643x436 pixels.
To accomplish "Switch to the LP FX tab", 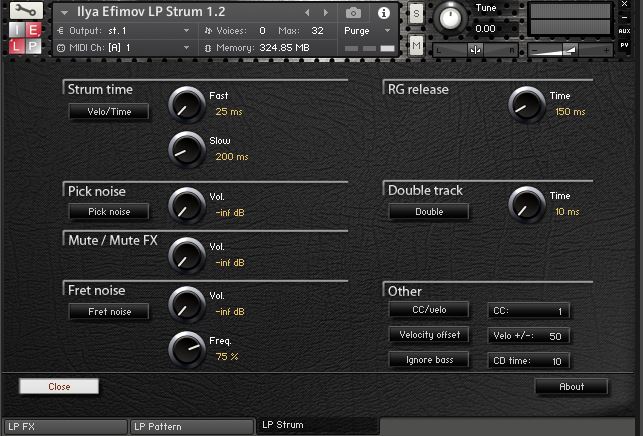I will 65,427.
